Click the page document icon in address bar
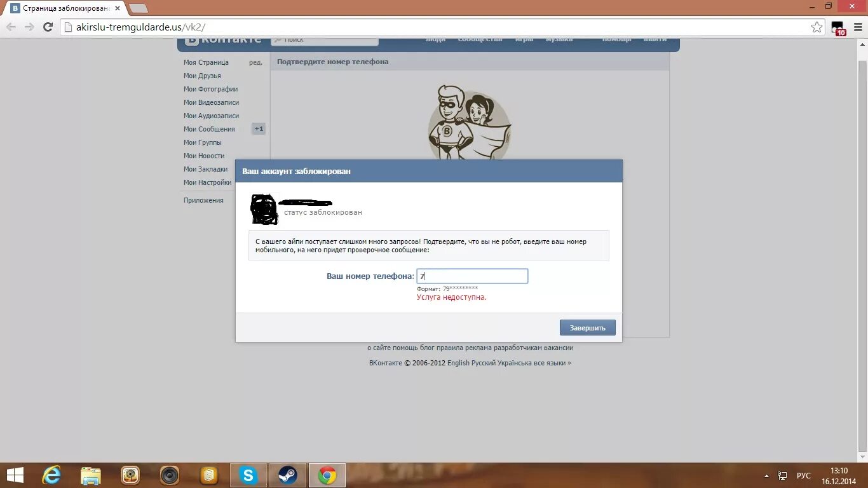 [x=69, y=27]
